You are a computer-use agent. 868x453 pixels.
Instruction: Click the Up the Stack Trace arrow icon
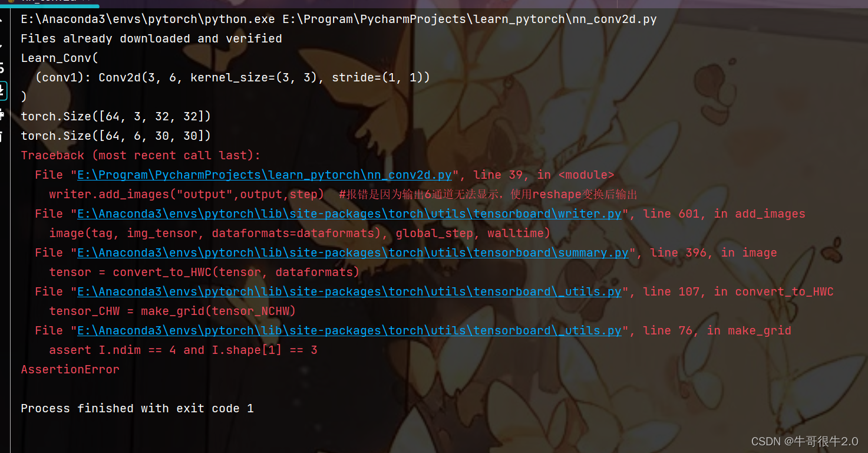[2, 19]
